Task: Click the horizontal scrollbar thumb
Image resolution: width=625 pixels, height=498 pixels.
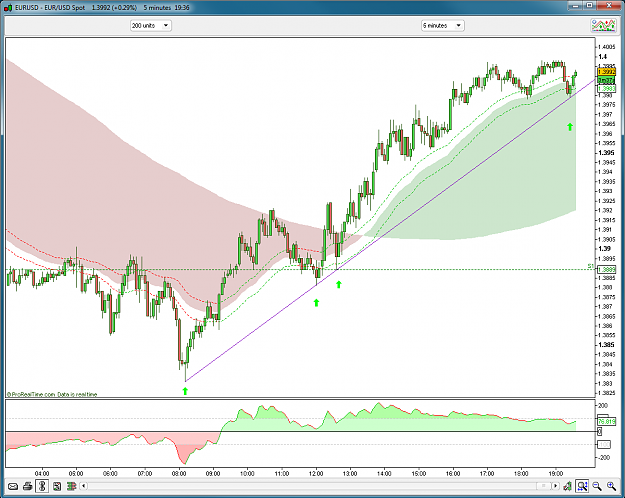Action: [543, 486]
